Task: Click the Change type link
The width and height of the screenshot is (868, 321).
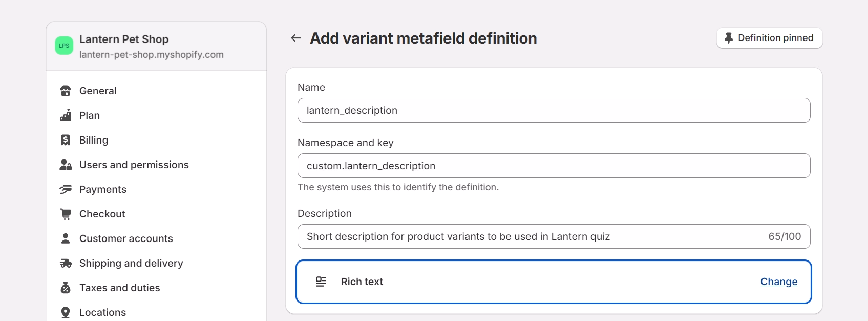Action: coord(779,282)
